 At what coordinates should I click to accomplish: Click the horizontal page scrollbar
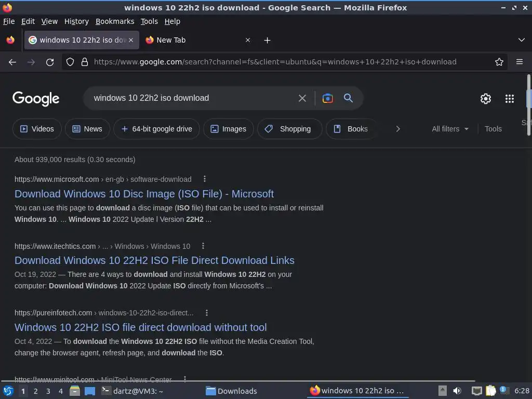pos(237,381)
